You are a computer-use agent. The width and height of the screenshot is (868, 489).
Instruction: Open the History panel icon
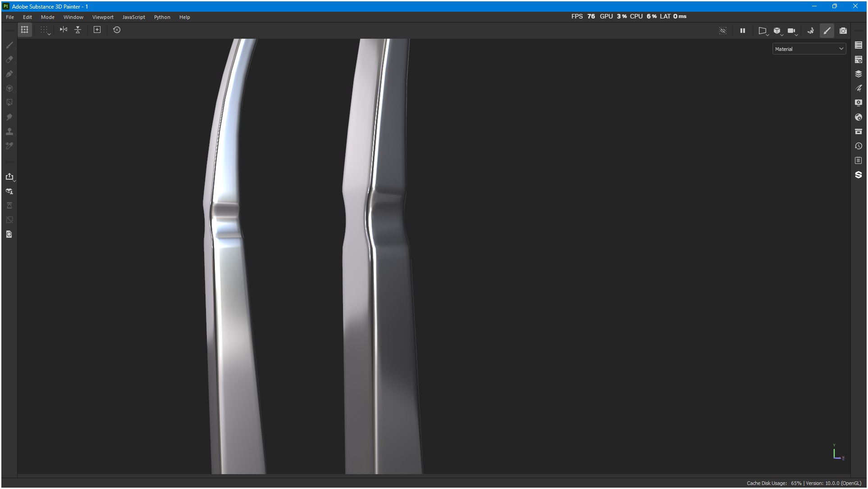pos(858,146)
